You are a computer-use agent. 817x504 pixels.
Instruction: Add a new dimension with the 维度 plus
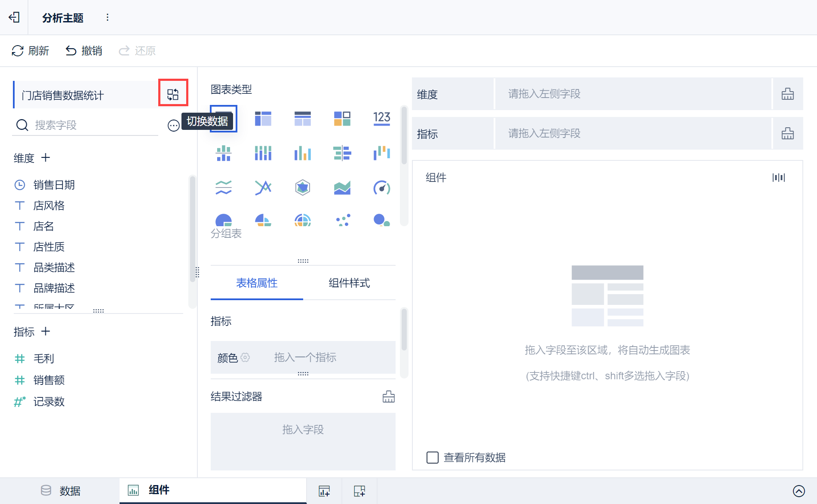pyautogui.click(x=46, y=158)
